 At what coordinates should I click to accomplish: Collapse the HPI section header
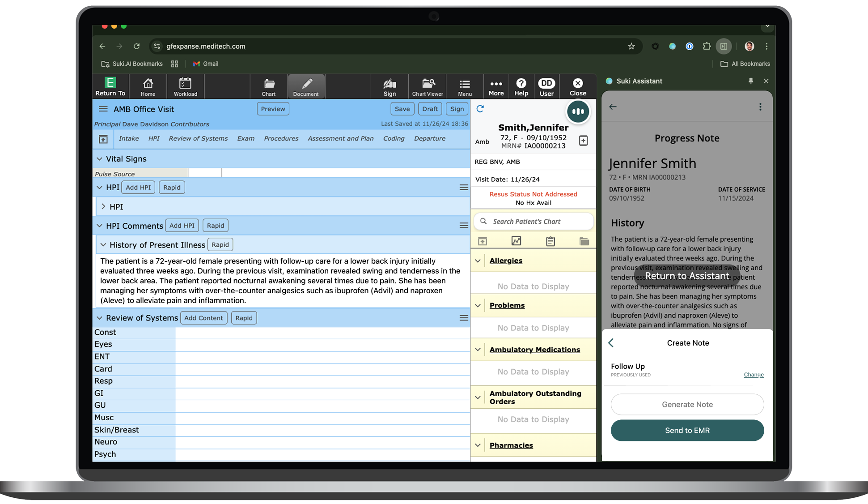(x=99, y=188)
